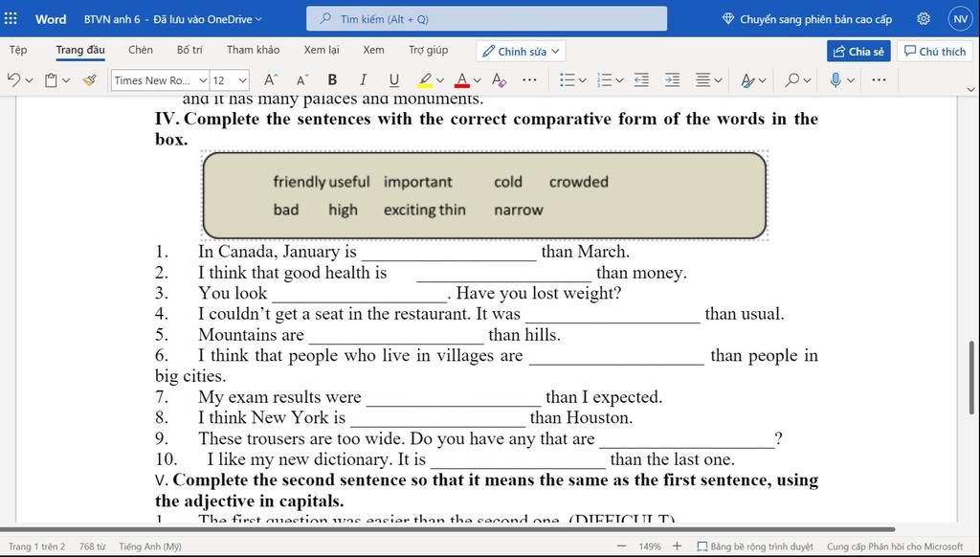This screenshot has height=557, width=980.
Task: Switch to the Xem lại tab
Action: pyautogui.click(x=322, y=50)
